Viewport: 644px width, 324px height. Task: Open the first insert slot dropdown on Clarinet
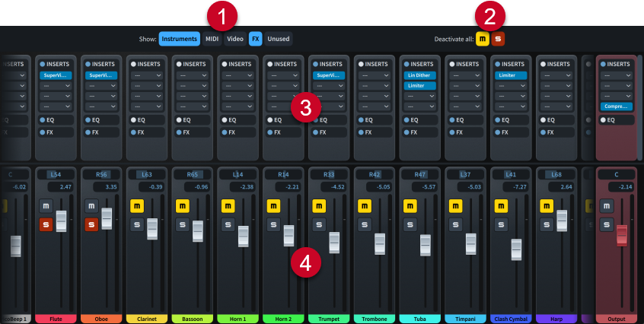point(148,76)
